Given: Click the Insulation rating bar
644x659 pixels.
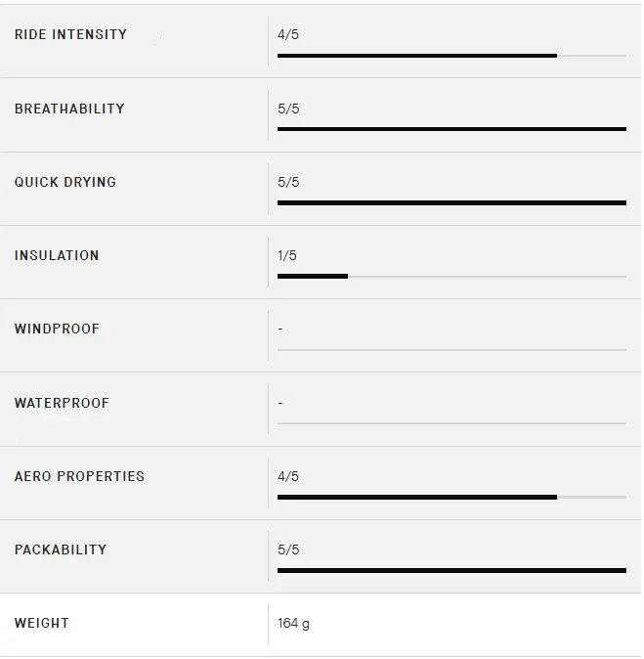Looking at the screenshot, I should point(451,277).
